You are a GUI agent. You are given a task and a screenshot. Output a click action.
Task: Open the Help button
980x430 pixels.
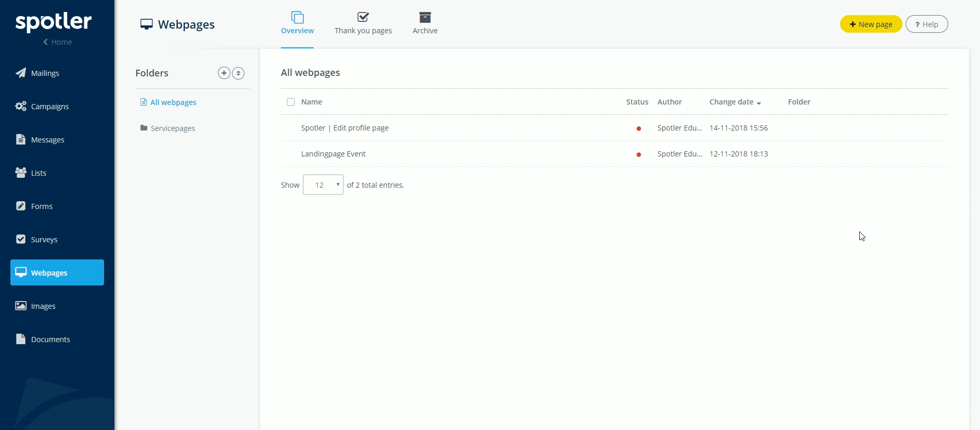pyautogui.click(x=926, y=24)
